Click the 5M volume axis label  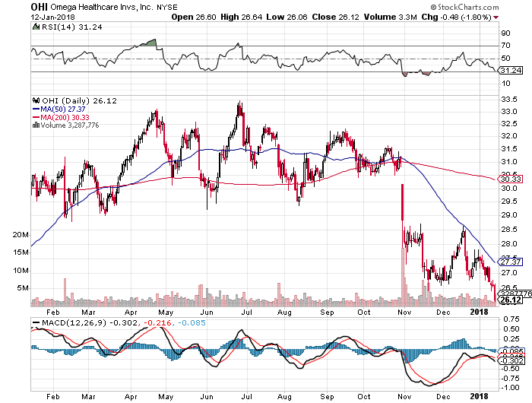(23, 288)
